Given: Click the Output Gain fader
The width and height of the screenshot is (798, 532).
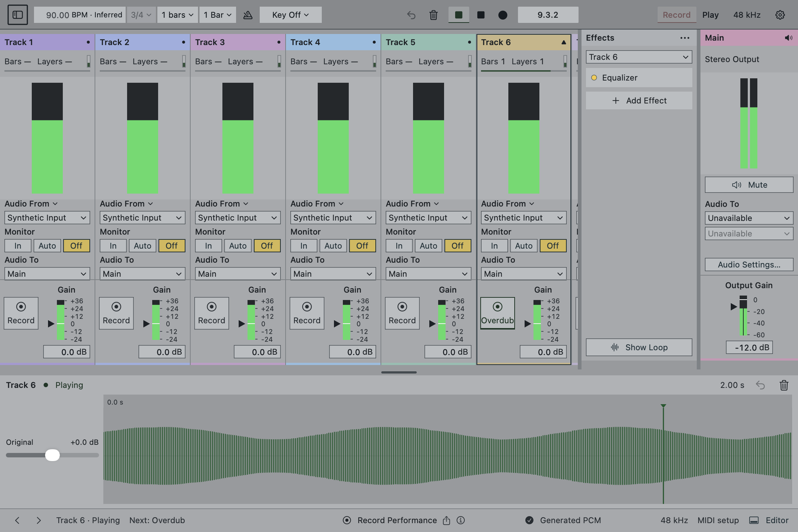Looking at the screenshot, I should 743,316.
